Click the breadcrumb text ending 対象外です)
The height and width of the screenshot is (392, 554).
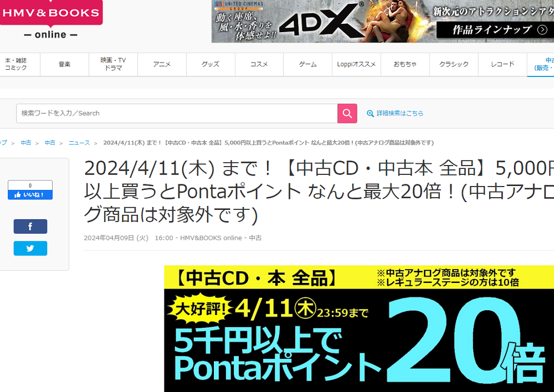click(x=269, y=143)
